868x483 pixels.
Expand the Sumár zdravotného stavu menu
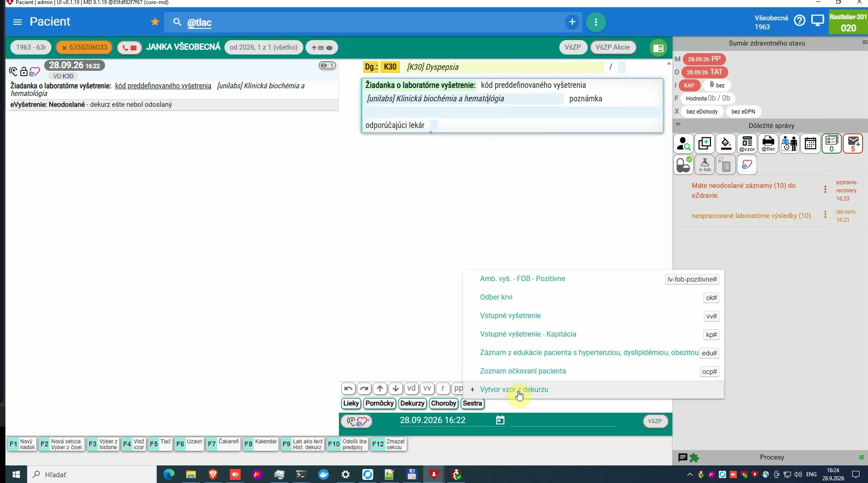click(864, 42)
